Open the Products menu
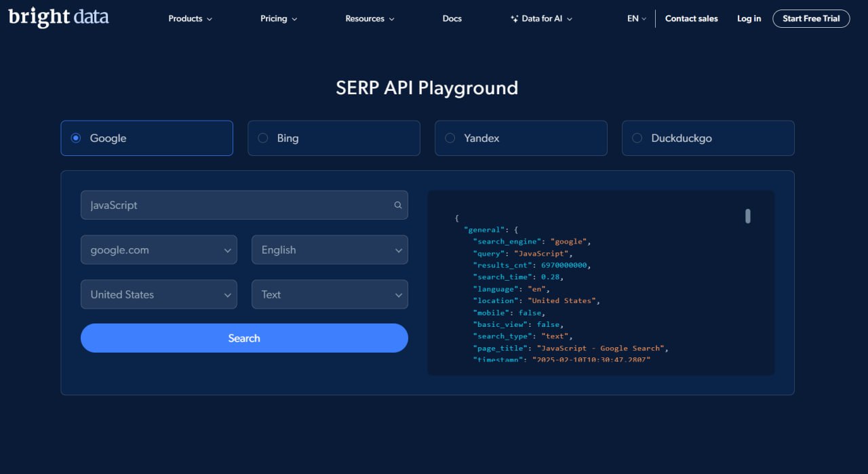Image resolution: width=868 pixels, height=474 pixels. [x=190, y=19]
